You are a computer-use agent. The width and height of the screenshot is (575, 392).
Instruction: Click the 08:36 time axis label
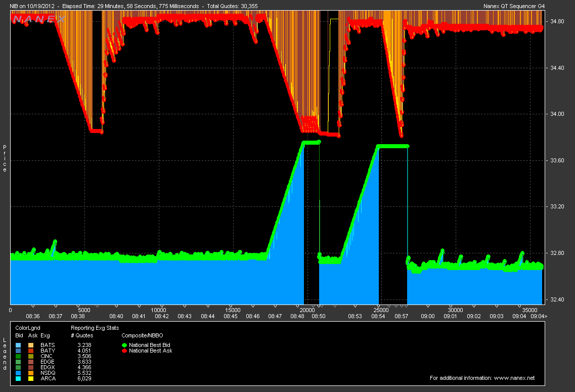tap(33, 316)
